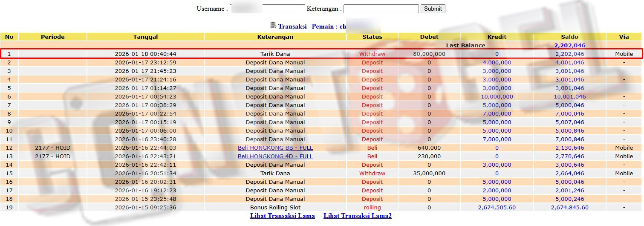Screen dimensions: 644x226
Task: Click the clipboard icon beside Transaksi
Action: [273, 26]
